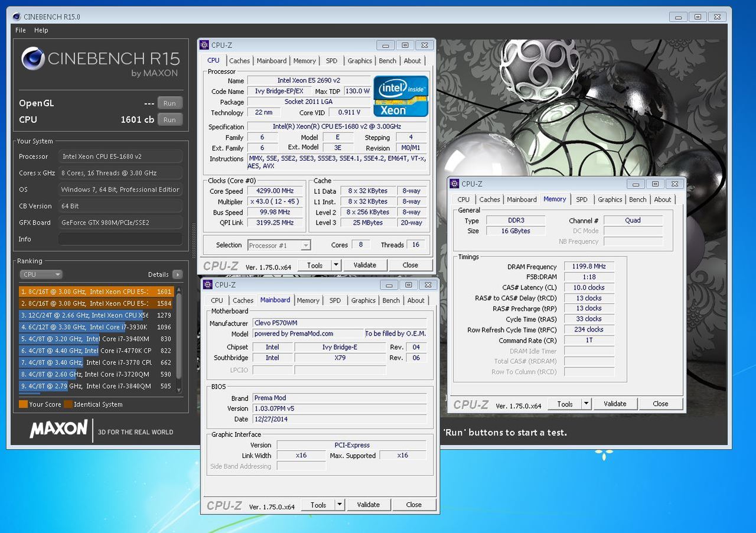Click Tools in the CPU-Z CPU window
This screenshot has height=533, width=756.
315,265
